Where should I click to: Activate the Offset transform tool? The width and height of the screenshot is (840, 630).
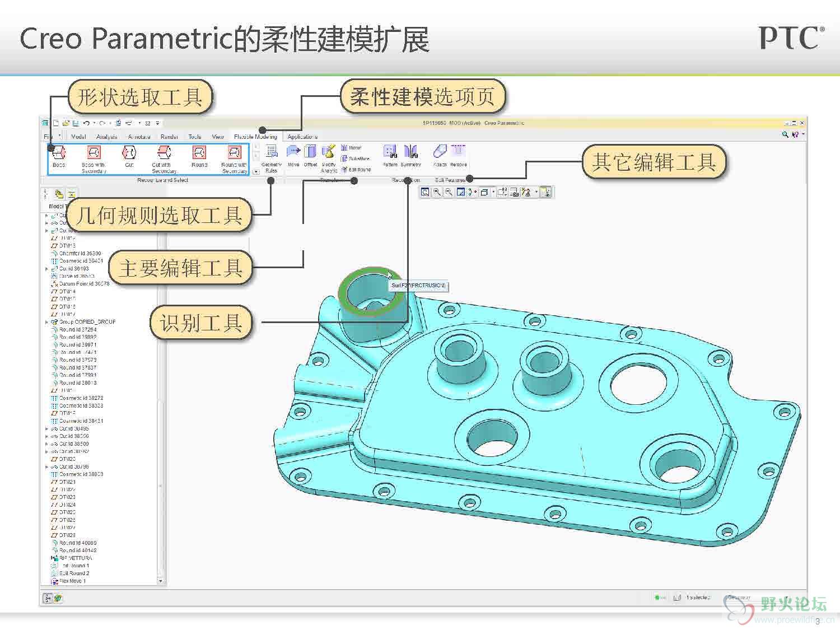click(310, 156)
